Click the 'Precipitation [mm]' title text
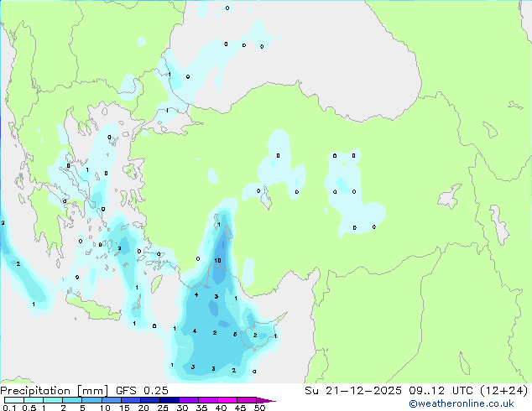 (x=54, y=391)
